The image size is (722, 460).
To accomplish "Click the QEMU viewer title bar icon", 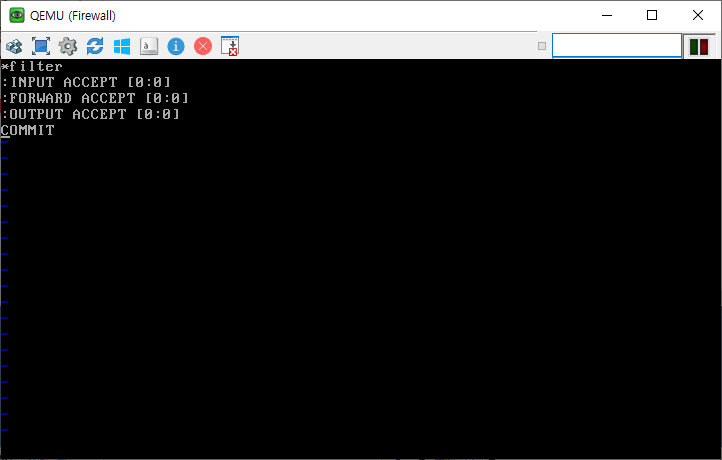I will [x=17, y=15].
